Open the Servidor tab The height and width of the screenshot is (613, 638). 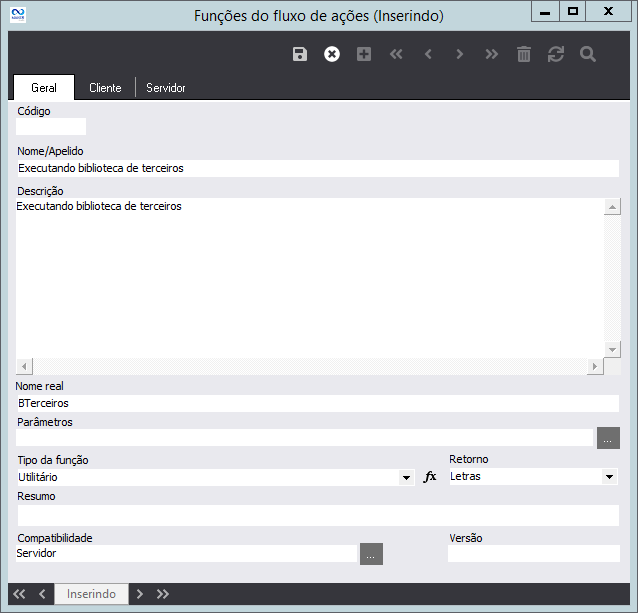166,88
